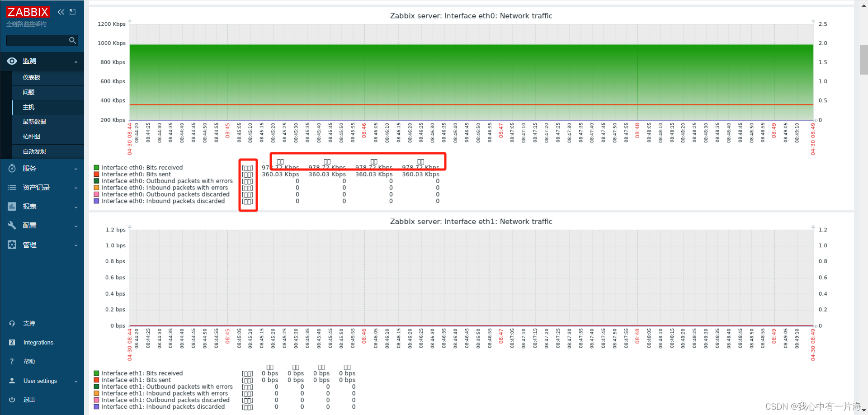Click the eye icon for 监测
868x415 pixels.
click(12, 61)
